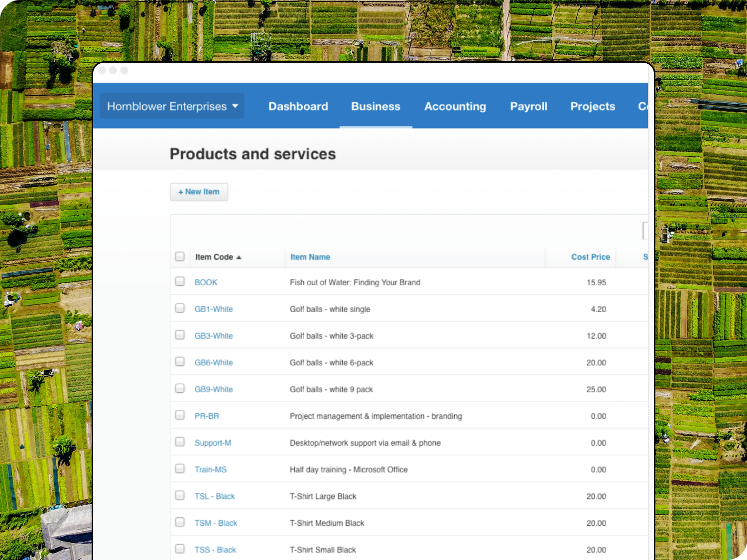This screenshot has height=560, width=747.
Task: Click the 15.95 cost price value
Action: coord(596,282)
